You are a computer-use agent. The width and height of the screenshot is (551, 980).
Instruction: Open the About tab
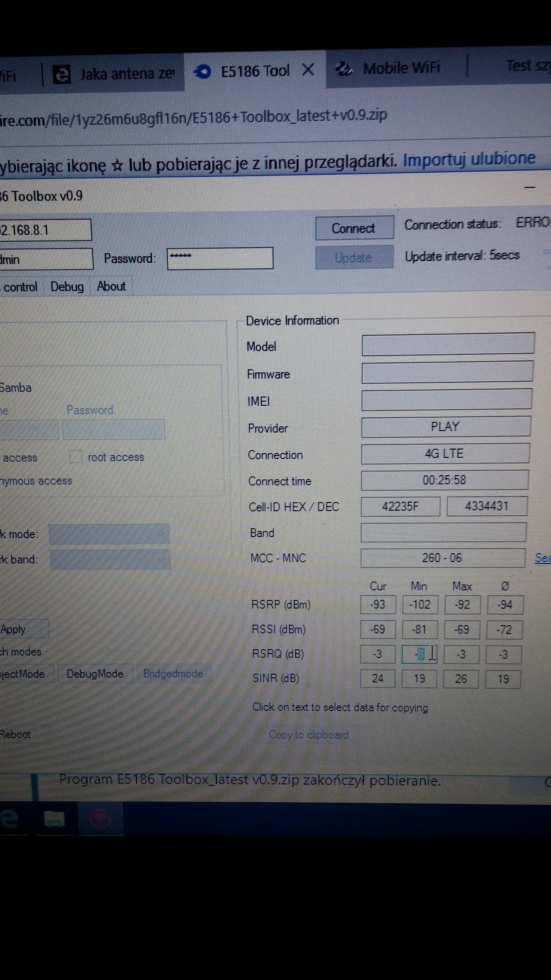111,286
